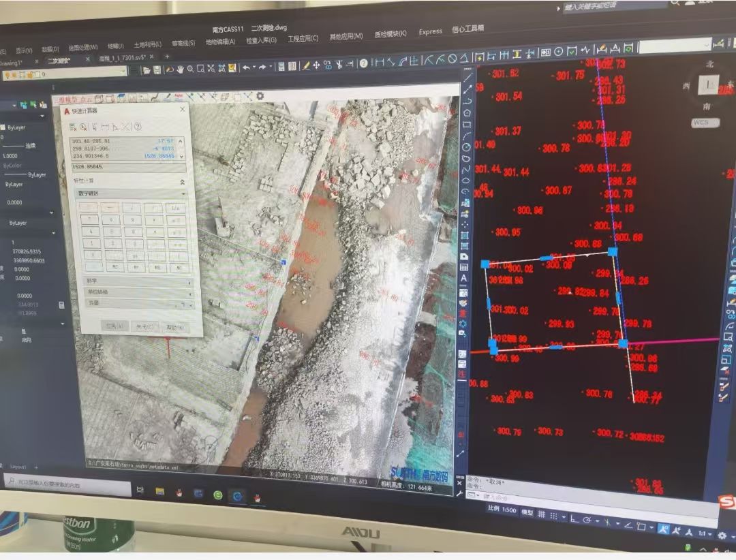The width and height of the screenshot is (736, 560).
Task: Click the 应用(A) button in calculator
Action: pos(114,325)
